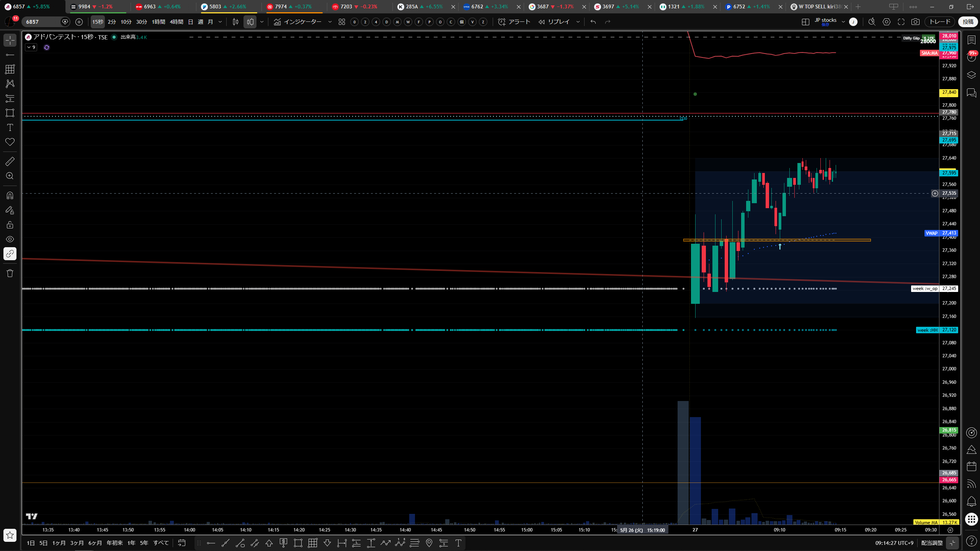Image resolution: width=980 pixels, height=551 pixels.
Task: Open the chart settings hexagon icon
Action: (887, 22)
